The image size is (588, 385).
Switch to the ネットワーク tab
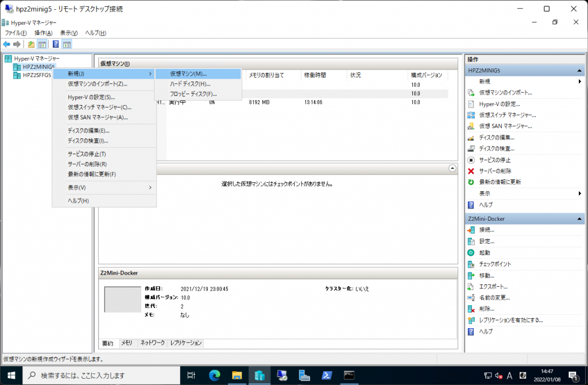click(152, 343)
